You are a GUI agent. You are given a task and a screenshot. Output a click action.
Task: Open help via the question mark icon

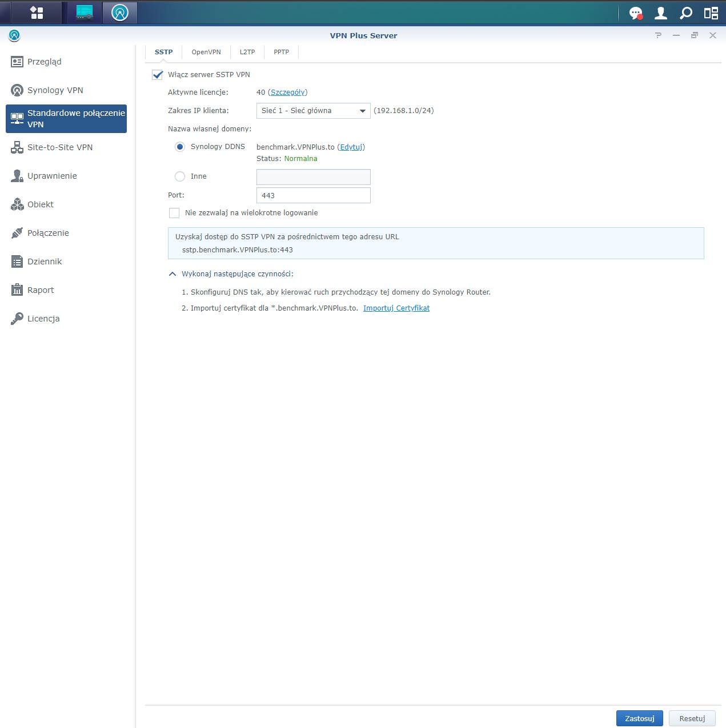pyautogui.click(x=658, y=35)
